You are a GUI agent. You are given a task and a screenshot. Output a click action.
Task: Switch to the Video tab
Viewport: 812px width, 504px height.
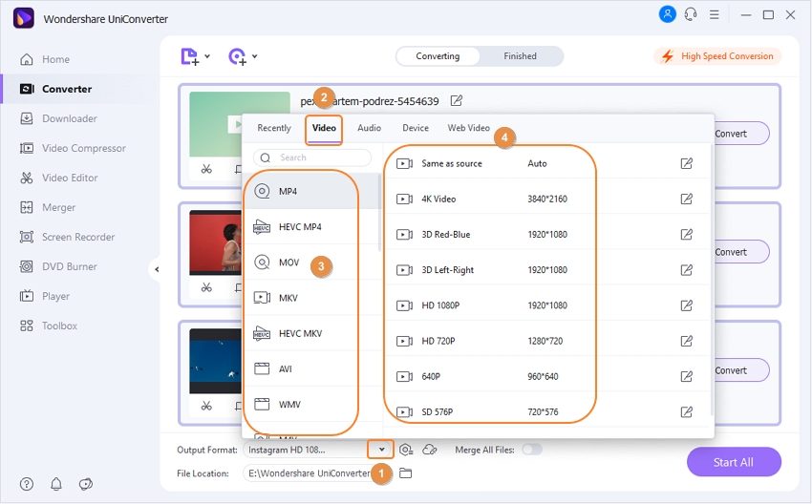coord(324,128)
